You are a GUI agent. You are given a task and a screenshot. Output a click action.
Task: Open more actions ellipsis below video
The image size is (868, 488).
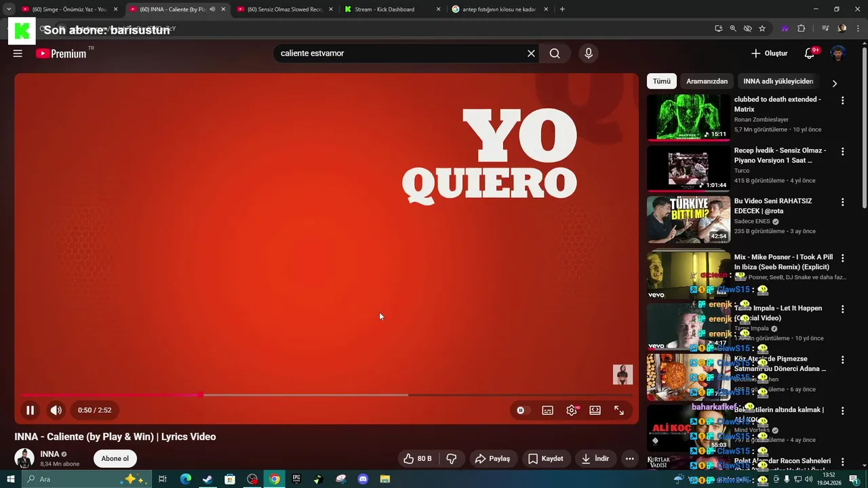click(630, 459)
